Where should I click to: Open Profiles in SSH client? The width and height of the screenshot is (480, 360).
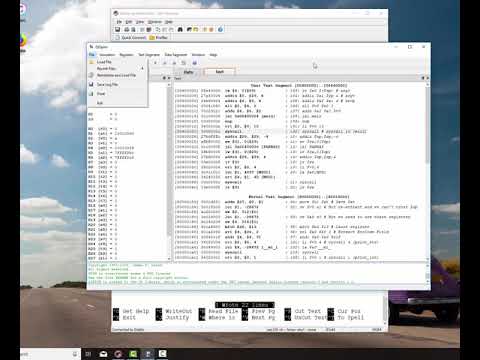[x=159, y=38]
